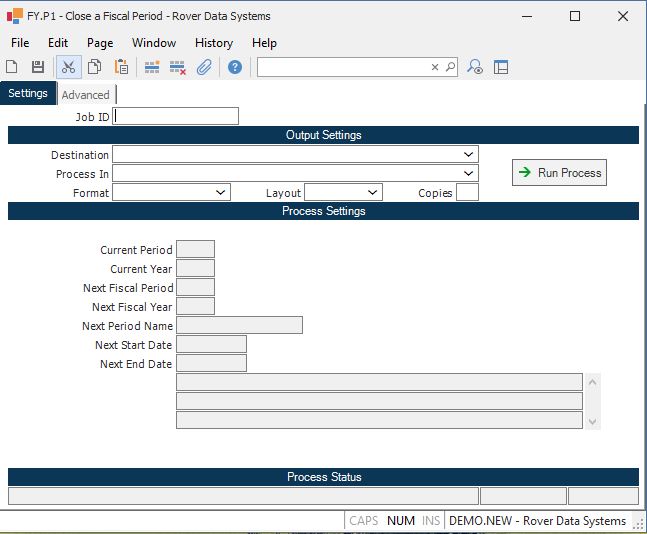Click the magnifier search icon in the search box

coord(450,67)
